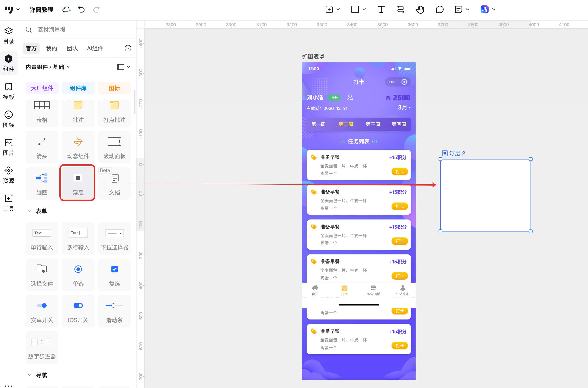Switch to the AI组件 tab
This screenshot has height=388, width=588.
tap(95, 48)
